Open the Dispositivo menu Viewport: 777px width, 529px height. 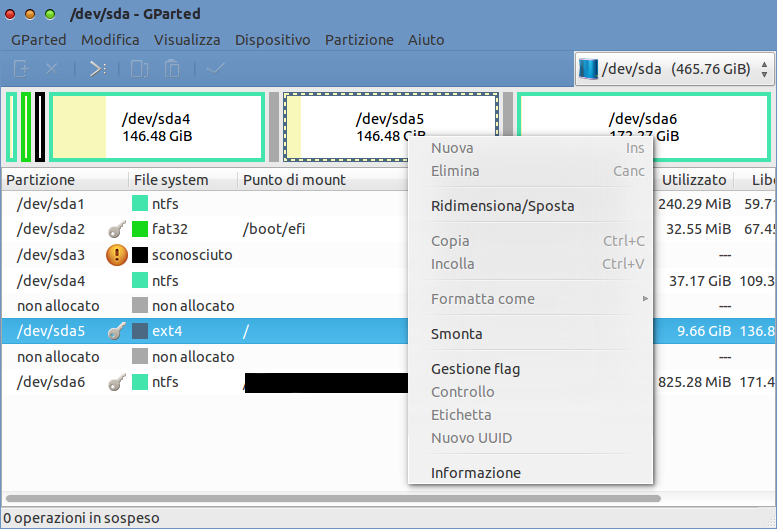(x=273, y=40)
